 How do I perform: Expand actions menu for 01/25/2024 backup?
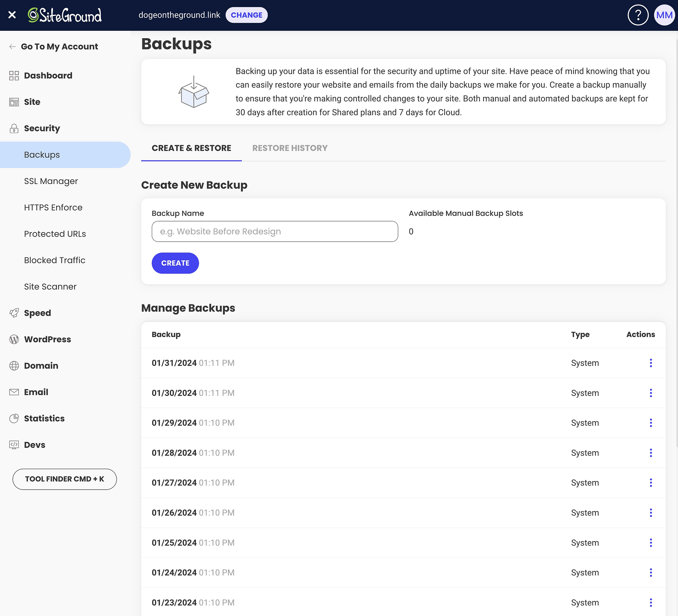[651, 542]
